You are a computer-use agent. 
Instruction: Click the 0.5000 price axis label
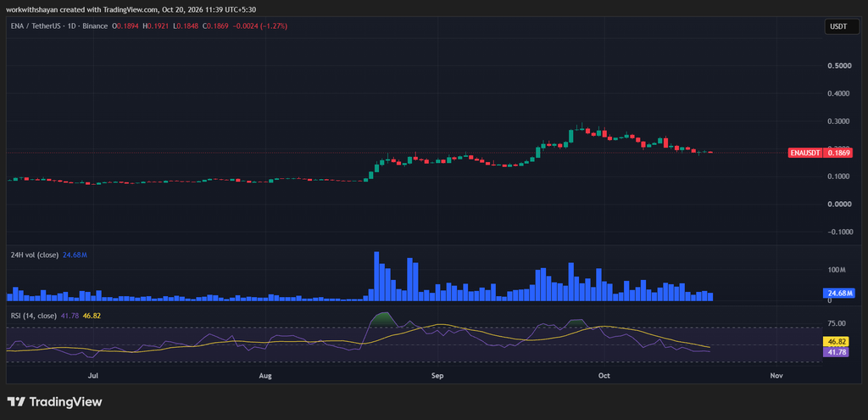point(840,65)
